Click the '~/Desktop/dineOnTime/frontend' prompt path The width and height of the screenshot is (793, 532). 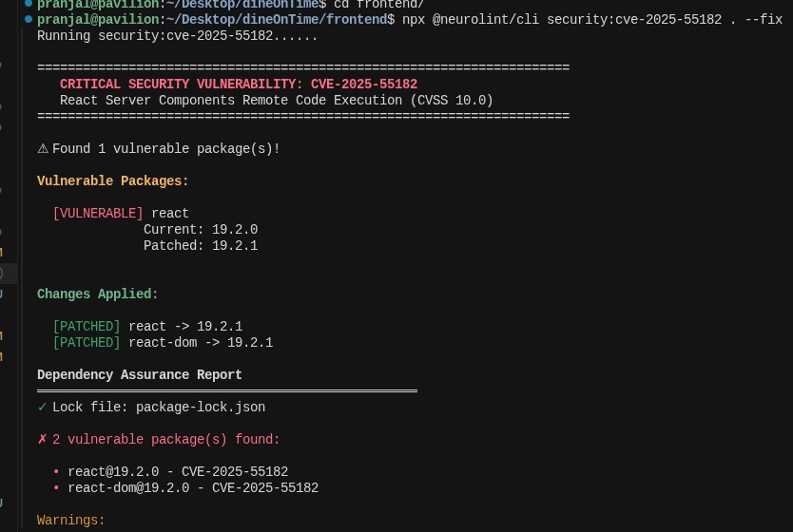point(277,20)
